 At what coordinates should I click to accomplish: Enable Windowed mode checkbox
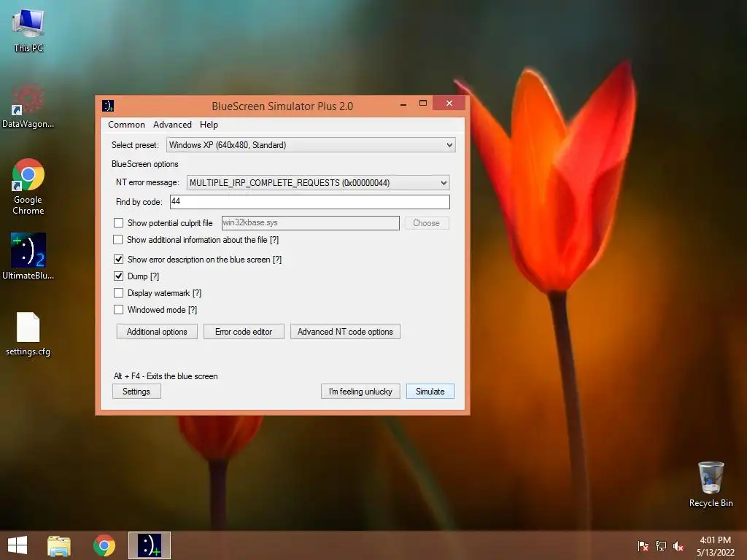(119, 309)
